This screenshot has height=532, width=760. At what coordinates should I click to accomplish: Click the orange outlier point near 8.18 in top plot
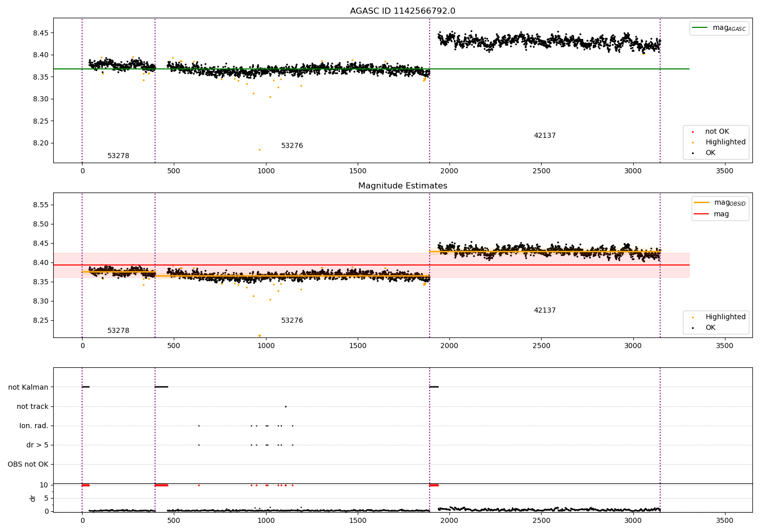[259, 149]
